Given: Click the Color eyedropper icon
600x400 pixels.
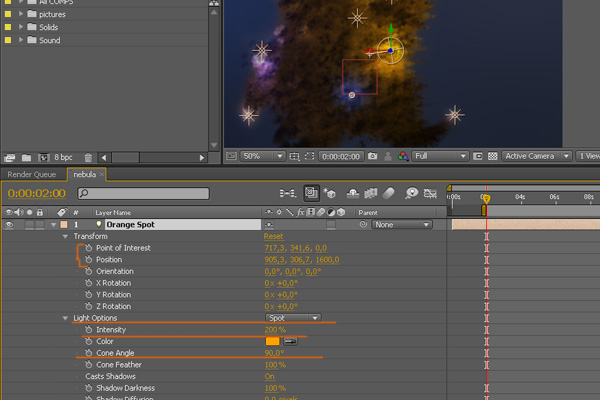Looking at the screenshot, I should click(x=290, y=341).
